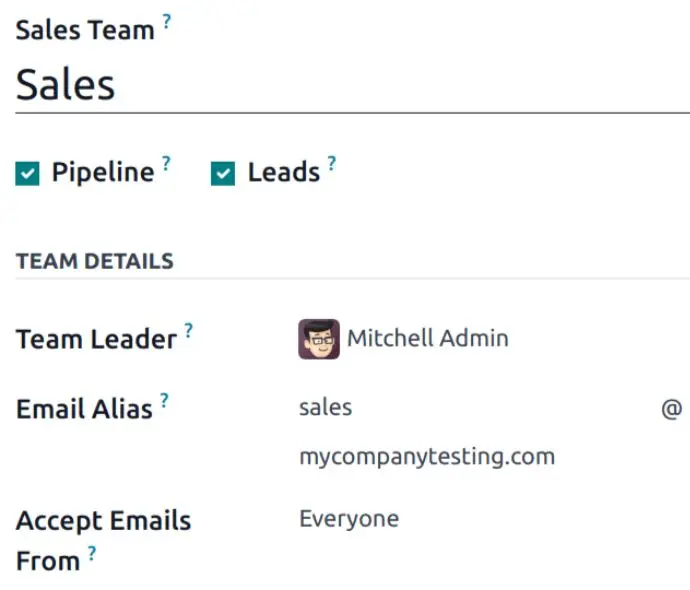The height and width of the screenshot is (590, 690).
Task: Click the Email Alias field label
Action: (84, 409)
